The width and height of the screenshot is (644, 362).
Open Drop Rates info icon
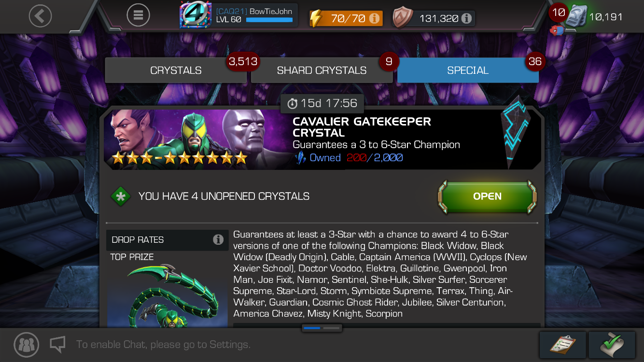coord(218,239)
